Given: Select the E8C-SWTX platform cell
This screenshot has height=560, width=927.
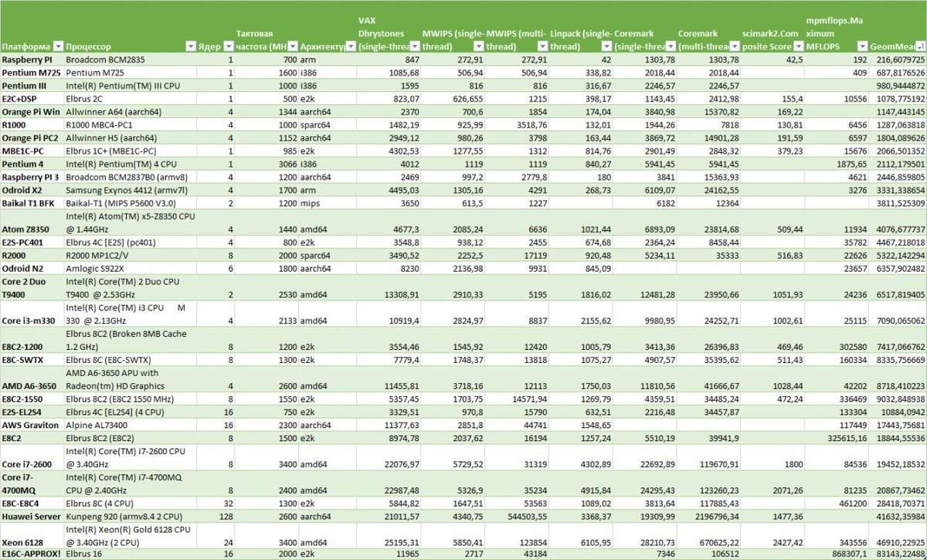Looking at the screenshot, I should [x=32, y=360].
